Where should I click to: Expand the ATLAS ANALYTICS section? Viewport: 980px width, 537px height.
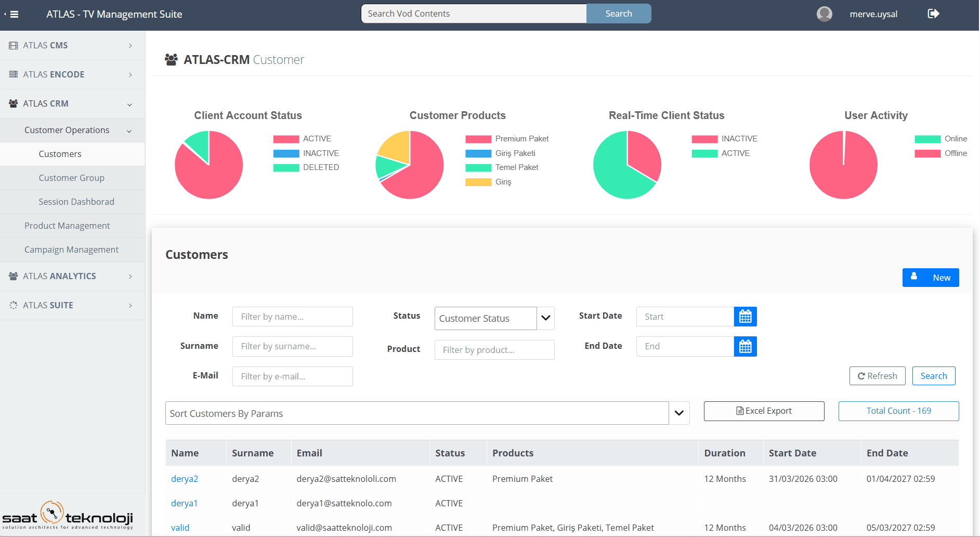59,276
